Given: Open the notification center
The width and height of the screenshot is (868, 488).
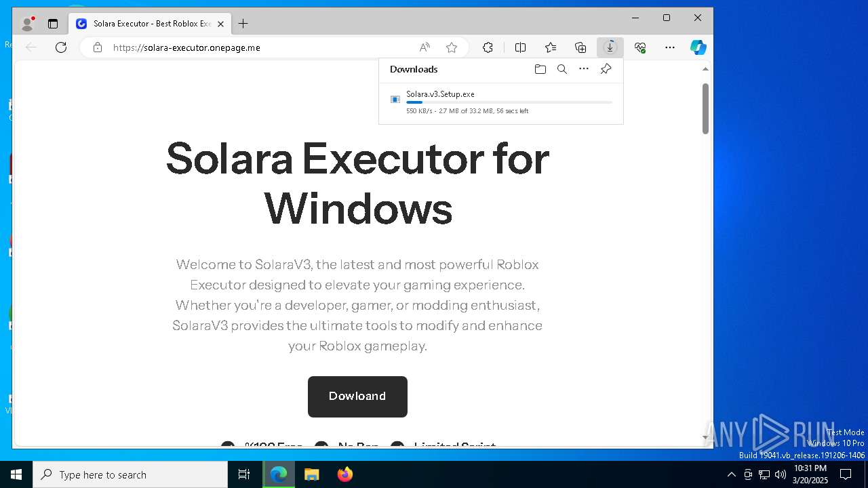Looking at the screenshot, I should click(846, 474).
